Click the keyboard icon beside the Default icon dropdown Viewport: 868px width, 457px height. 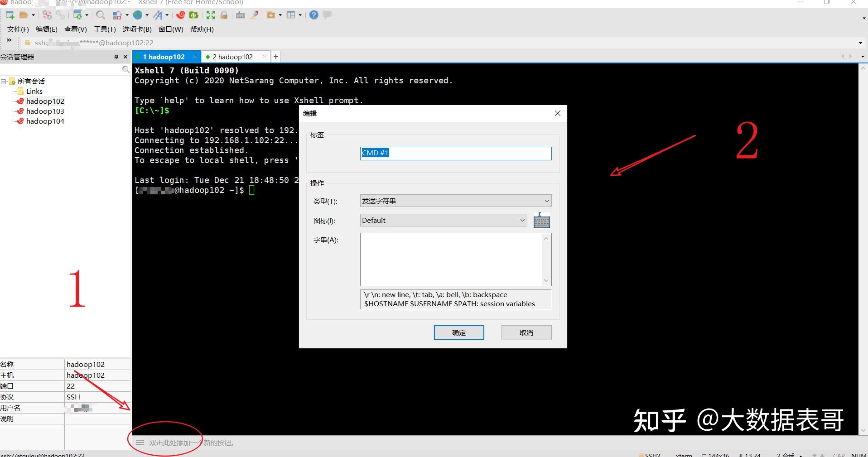(x=542, y=221)
